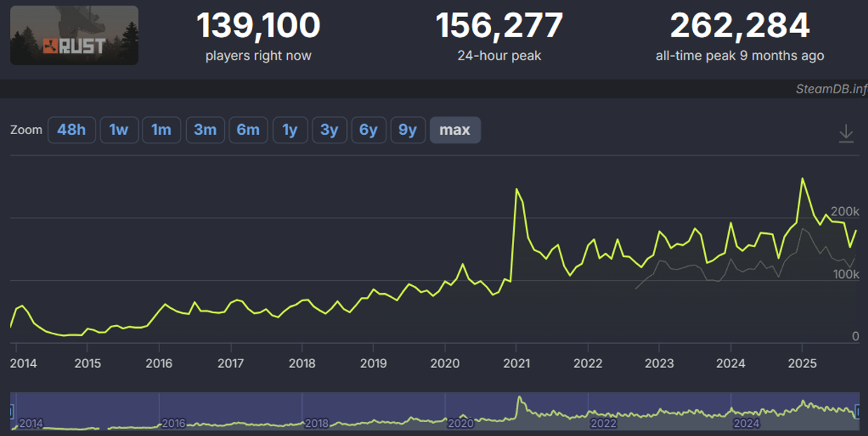Click the 2024 label in the navigator strip
This screenshot has width=868, height=436.
click(747, 424)
